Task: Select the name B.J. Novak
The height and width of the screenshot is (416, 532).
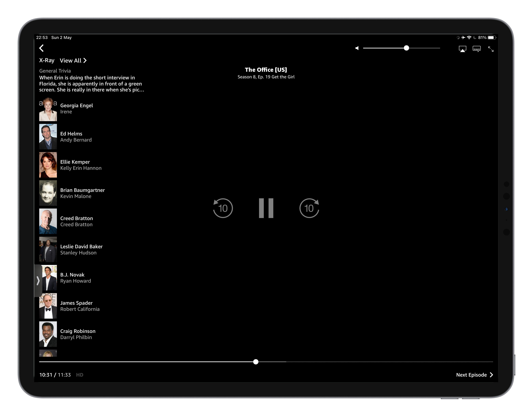Action: [72, 275]
